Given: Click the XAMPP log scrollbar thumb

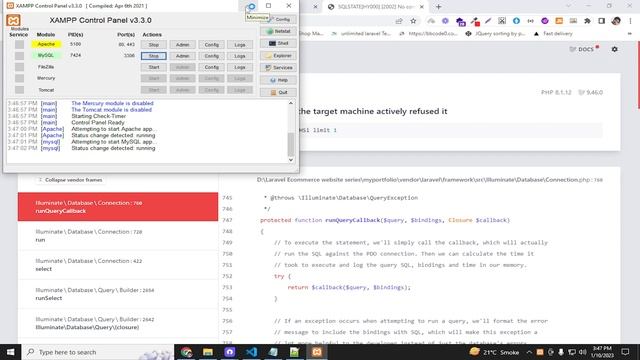Looking at the screenshot, I should 291,144.
